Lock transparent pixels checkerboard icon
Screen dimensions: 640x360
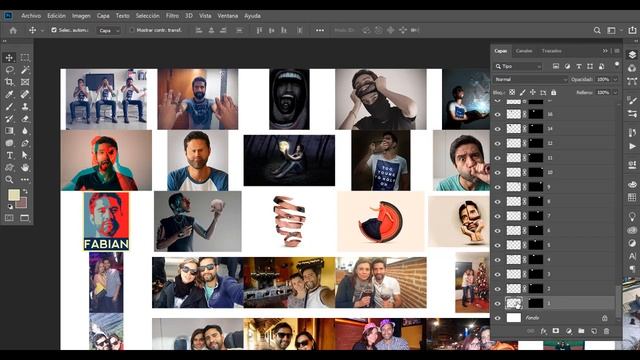point(512,93)
